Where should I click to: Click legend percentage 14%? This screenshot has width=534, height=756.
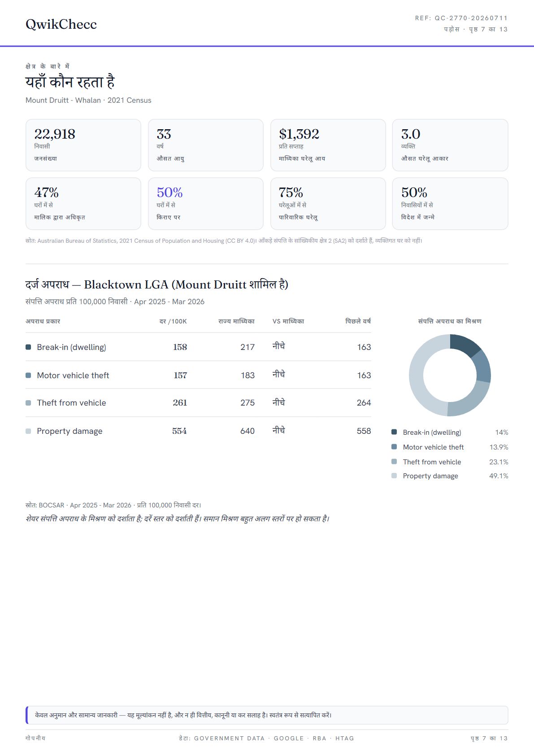pyautogui.click(x=502, y=433)
